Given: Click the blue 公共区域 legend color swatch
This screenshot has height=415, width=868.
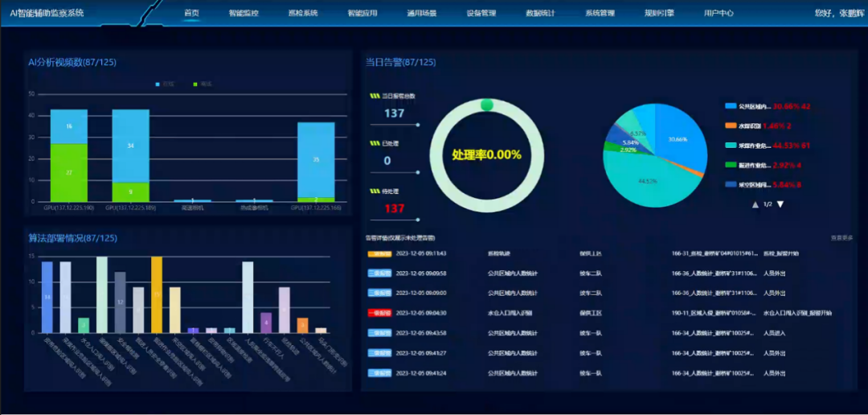Looking at the screenshot, I should tap(731, 106).
